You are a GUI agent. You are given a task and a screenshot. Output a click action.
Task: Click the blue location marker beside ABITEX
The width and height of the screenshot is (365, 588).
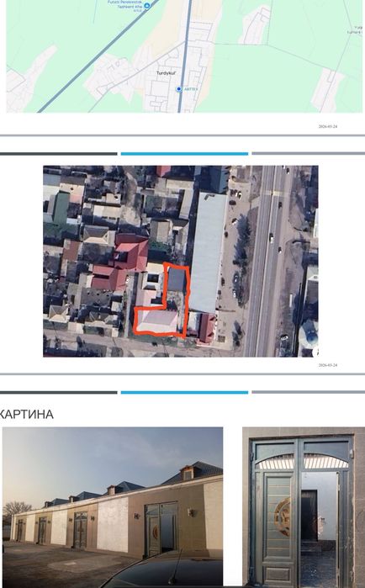click(179, 89)
